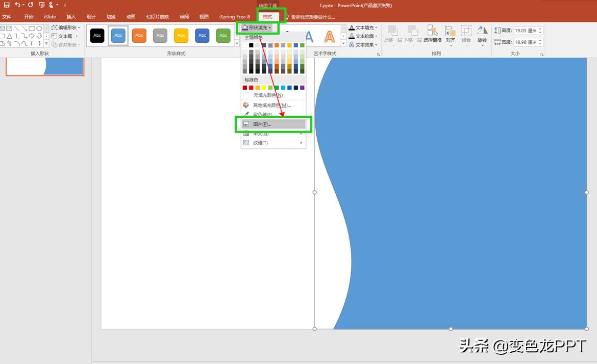Select the 格式 drawing tools tab

coord(268,17)
